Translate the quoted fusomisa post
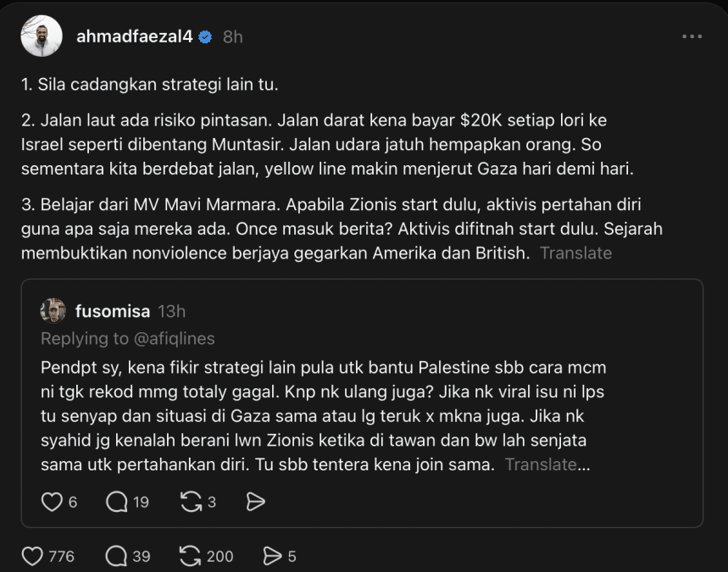Viewport: 728px width, 572px height. pyautogui.click(x=541, y=464)
